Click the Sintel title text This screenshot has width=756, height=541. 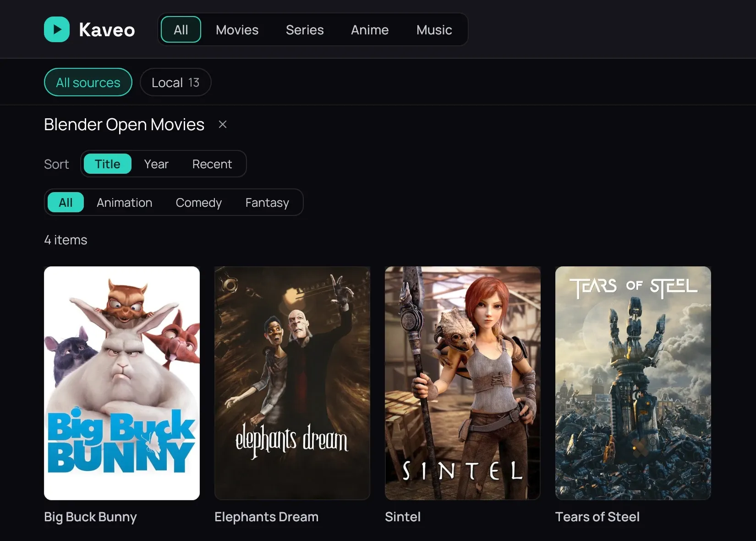pos(403,517)
